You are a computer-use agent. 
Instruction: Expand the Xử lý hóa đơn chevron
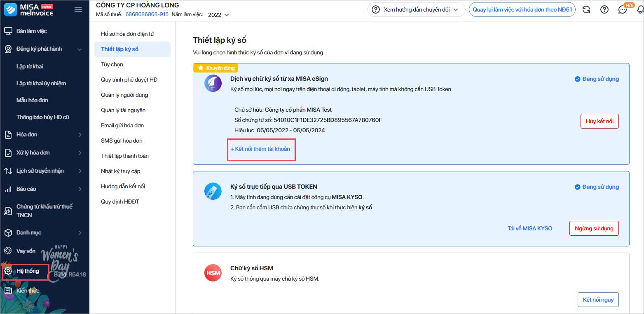[80, 153]
